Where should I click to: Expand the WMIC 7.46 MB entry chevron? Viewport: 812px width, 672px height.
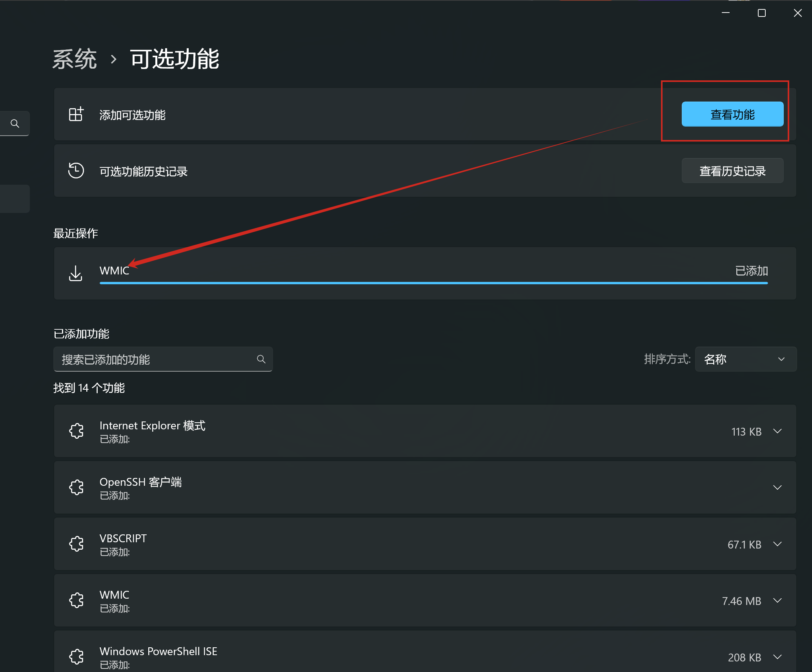click(x=777, y=600)
